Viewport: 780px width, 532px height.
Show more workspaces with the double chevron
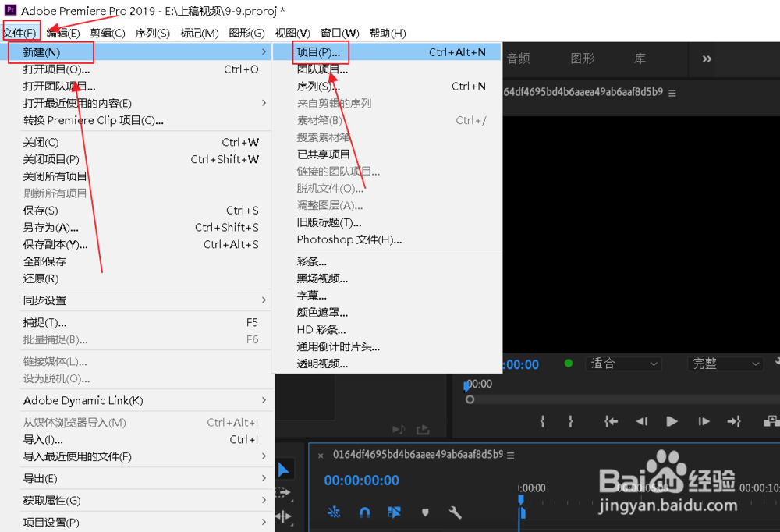[x=707, y=59]
